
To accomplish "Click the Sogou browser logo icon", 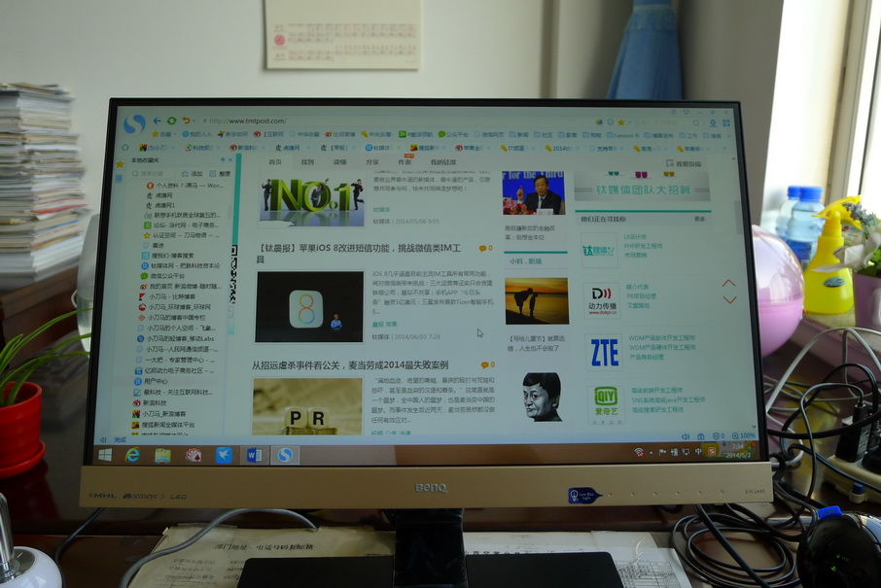I will coord(134,123).
